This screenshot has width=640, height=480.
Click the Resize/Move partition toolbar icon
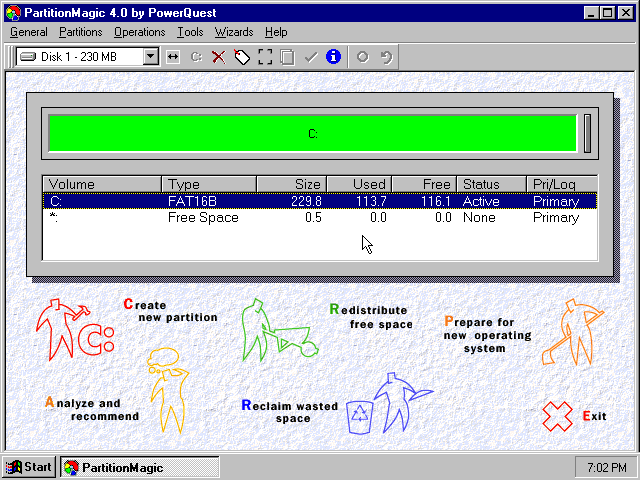pos(173,57)
